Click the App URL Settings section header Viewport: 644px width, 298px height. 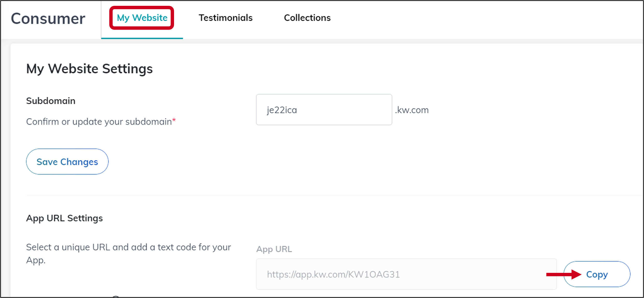pos(64,218)
